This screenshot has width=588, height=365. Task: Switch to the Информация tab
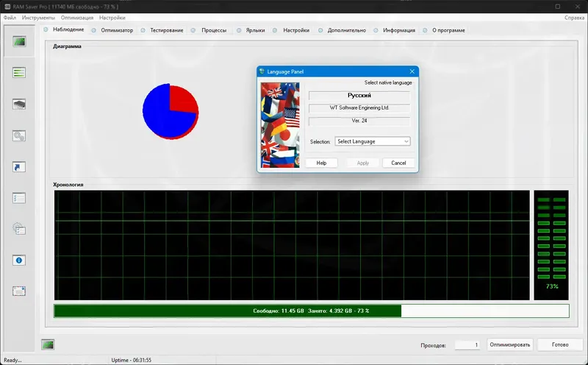[x=398, y=30]
